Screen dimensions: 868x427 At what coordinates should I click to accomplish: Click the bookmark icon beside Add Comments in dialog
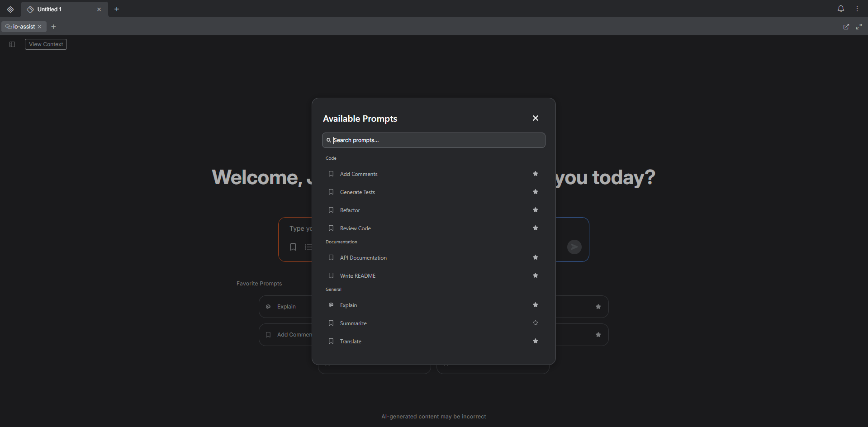click(331, 174)
